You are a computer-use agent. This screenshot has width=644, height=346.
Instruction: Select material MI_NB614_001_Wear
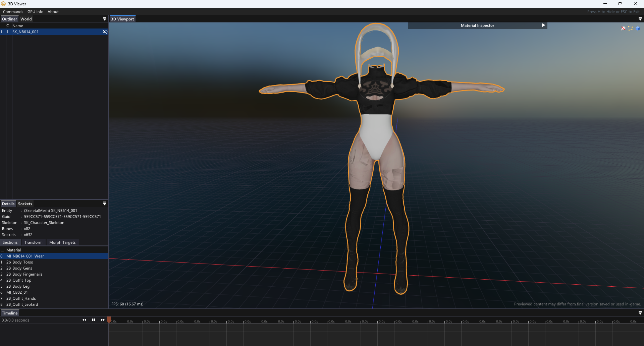click(x=54, y=256)
